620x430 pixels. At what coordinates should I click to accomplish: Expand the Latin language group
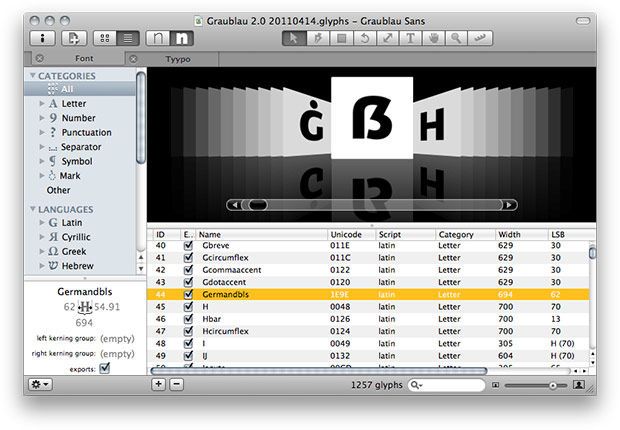pos(42,223)
